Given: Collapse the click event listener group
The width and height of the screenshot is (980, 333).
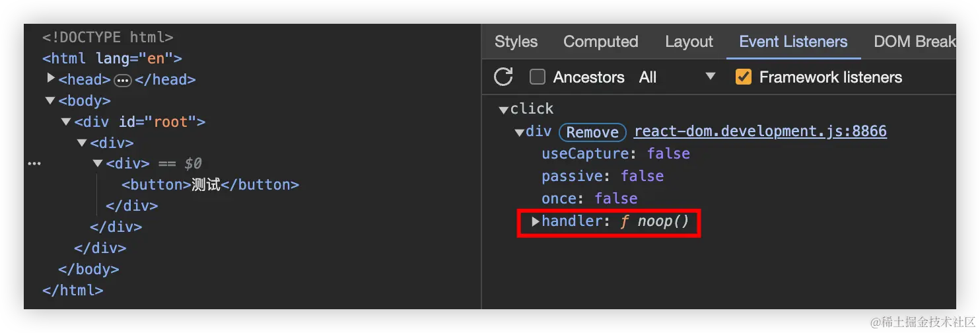Looking at the screenshot, I should [504, 110].
